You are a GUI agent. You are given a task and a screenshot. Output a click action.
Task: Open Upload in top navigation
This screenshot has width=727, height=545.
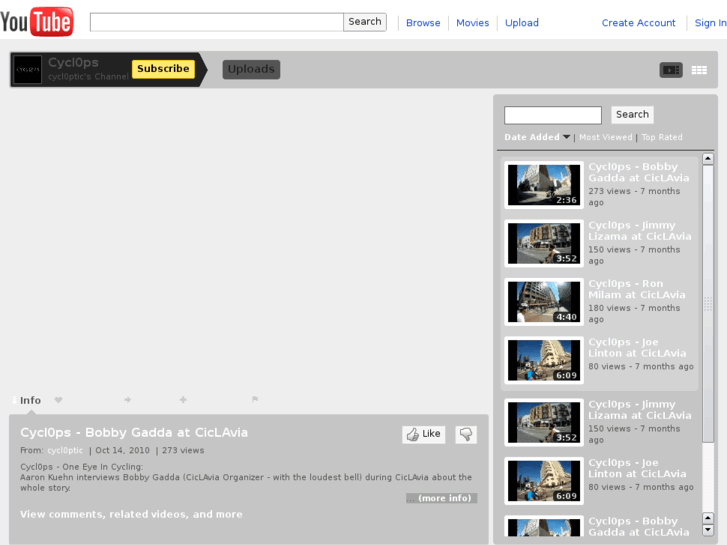pos(522,23)
